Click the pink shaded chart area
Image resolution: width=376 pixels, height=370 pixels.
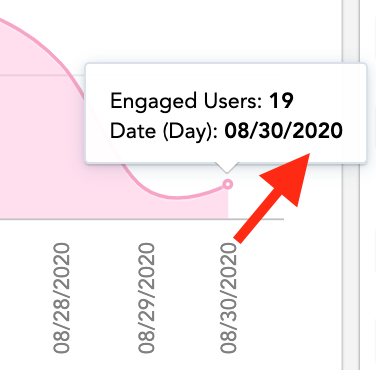[50, 150]
